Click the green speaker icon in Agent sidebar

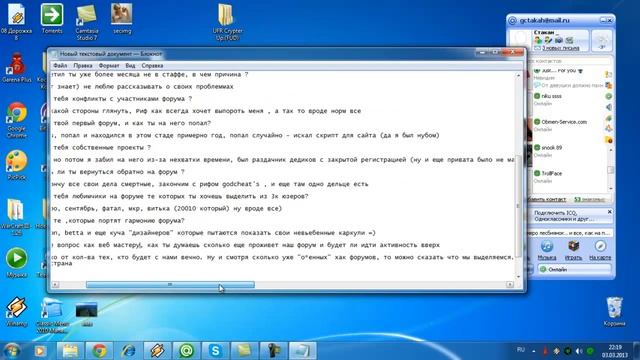pyautogui.click(x=609, y=107)
